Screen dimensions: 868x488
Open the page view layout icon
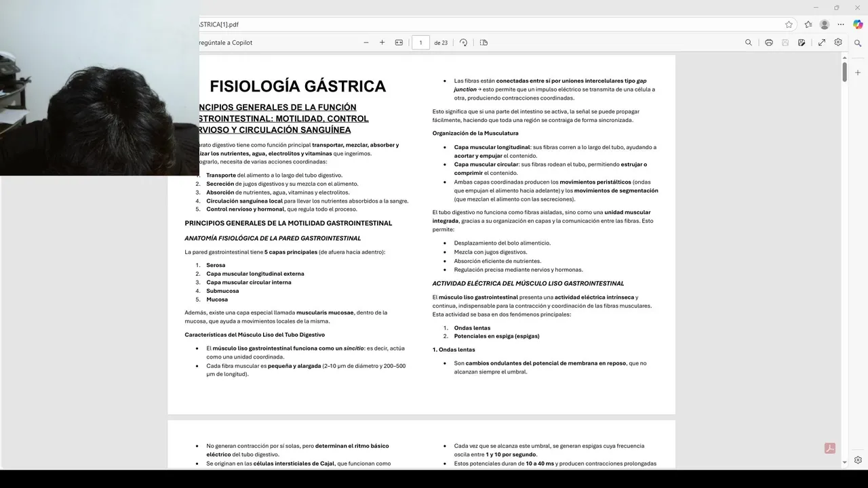484,42
